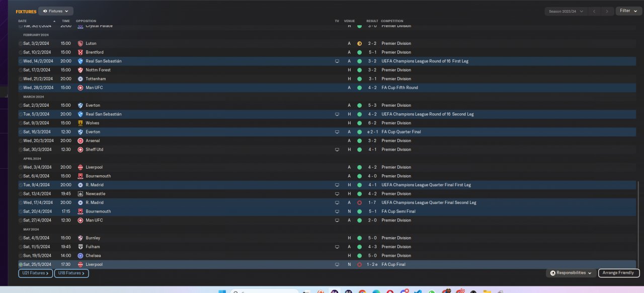Sort by the Venue column header
This screenshot has height=293, width=644.
tap(349, 21)
